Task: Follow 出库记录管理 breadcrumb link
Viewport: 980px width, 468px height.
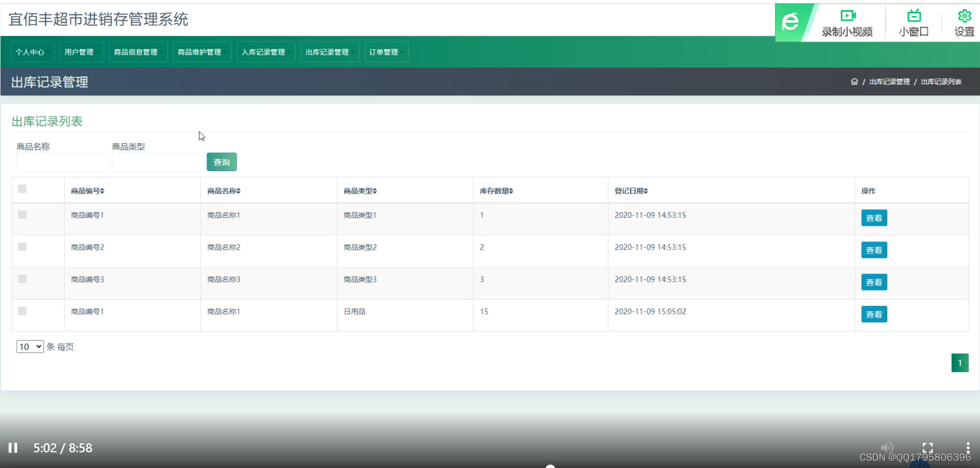Action: 890,82
